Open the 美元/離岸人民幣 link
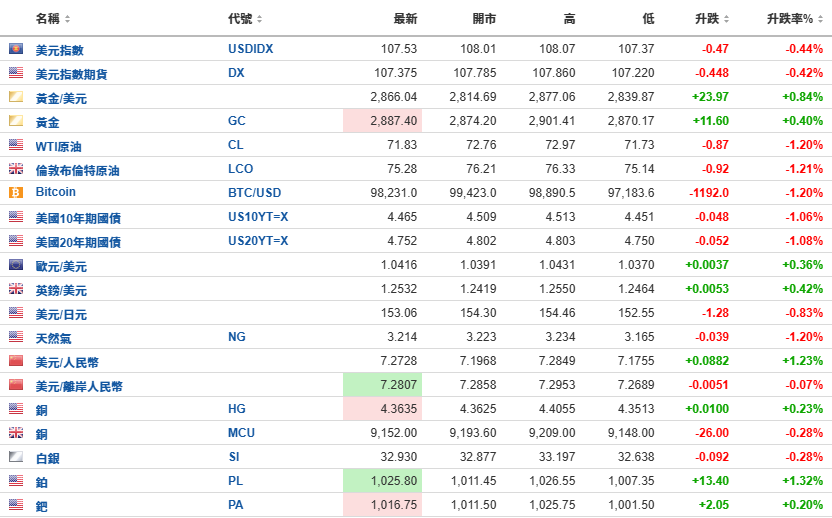The height and width of the screenshot is (518, 832). (79, 386)
